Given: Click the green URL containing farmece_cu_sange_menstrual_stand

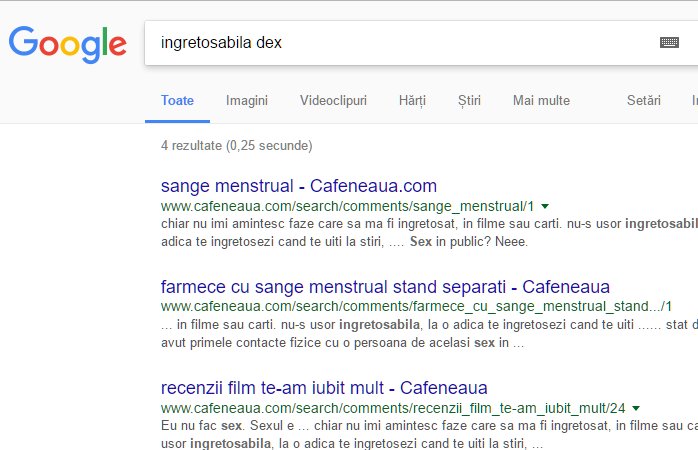Looking at the screenshot, I should (416, 306).
